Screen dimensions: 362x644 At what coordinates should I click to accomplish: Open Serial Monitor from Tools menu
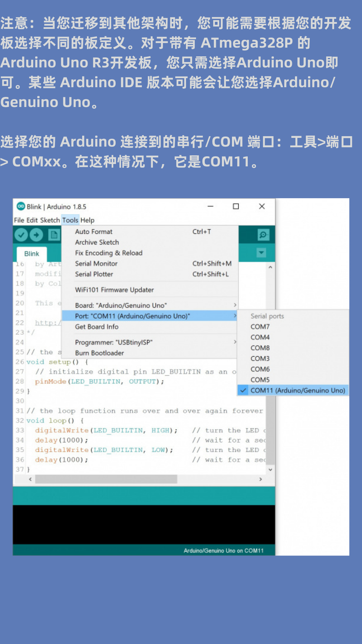click(x=150, y=264)
